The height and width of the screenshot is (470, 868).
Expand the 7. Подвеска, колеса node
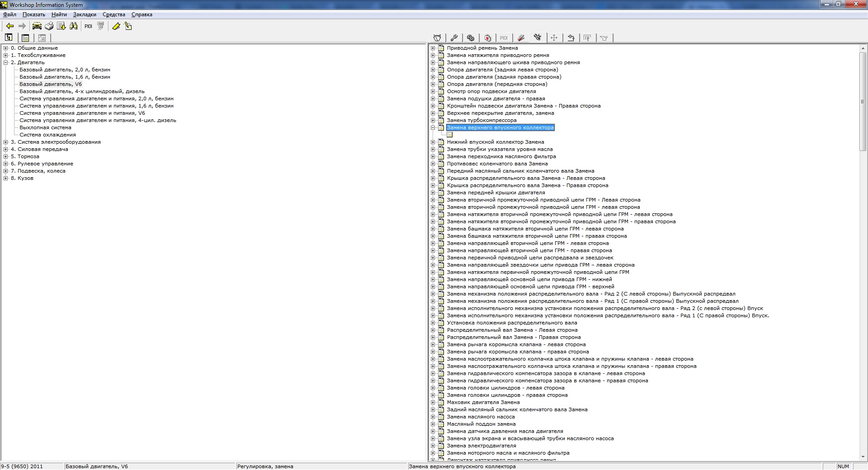click(x=6, y=171)
